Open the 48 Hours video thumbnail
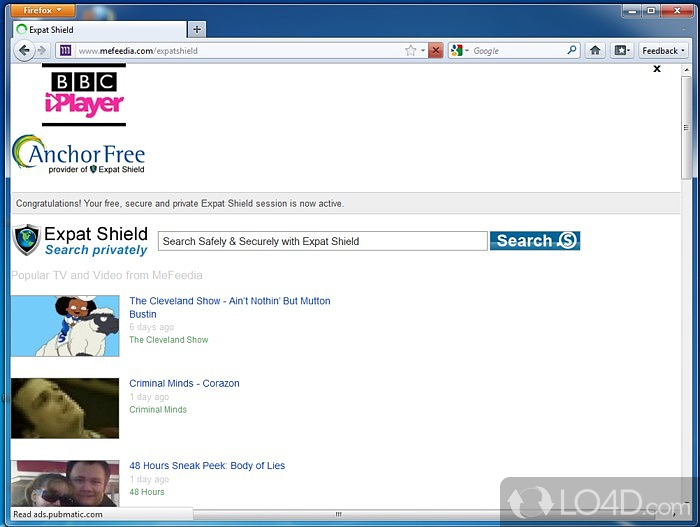Viewport: 700px width, 527px height. click(65, 483)
